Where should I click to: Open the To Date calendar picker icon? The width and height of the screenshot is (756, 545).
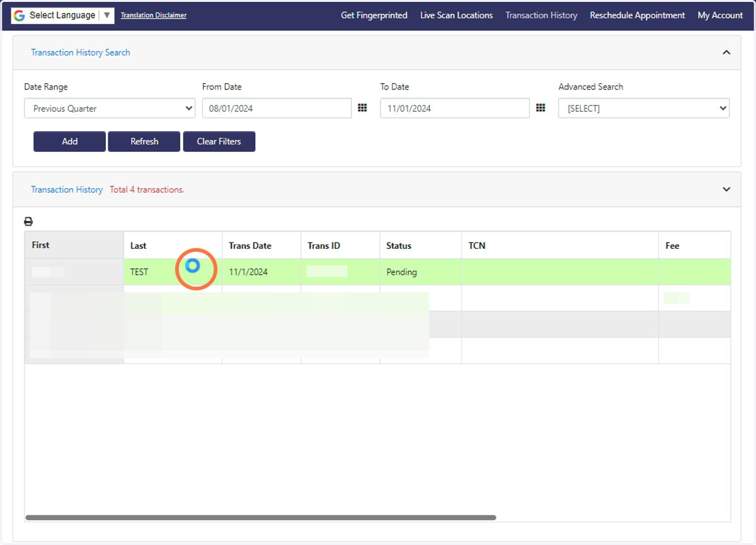[x=541, y=108]
